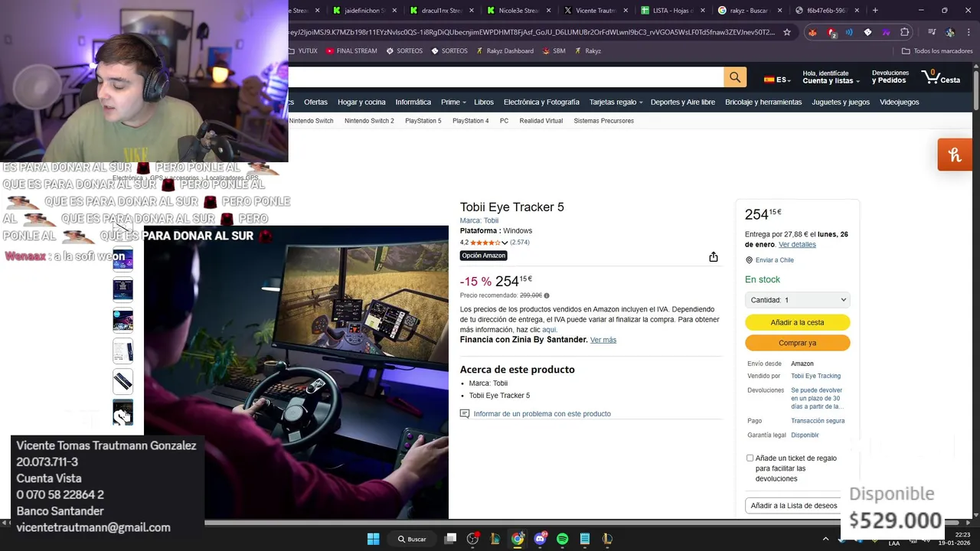Open Hogar y cocina category
The height and width of the screenshot is (551, 980).
coord(361,102)
